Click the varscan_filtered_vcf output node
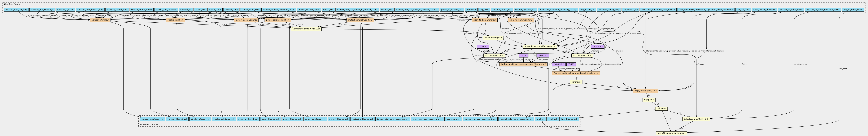The height and width of the screenshot is (136, 868). (177, 119)
